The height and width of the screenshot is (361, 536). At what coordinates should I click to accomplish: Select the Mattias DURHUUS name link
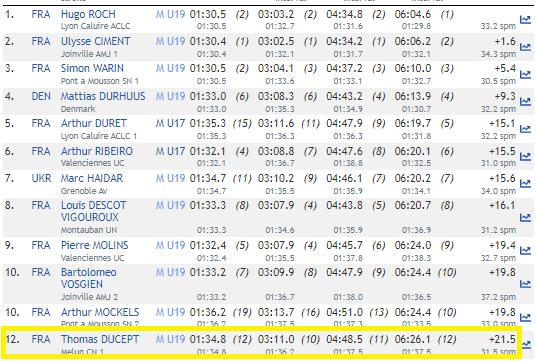coord(103,96)
